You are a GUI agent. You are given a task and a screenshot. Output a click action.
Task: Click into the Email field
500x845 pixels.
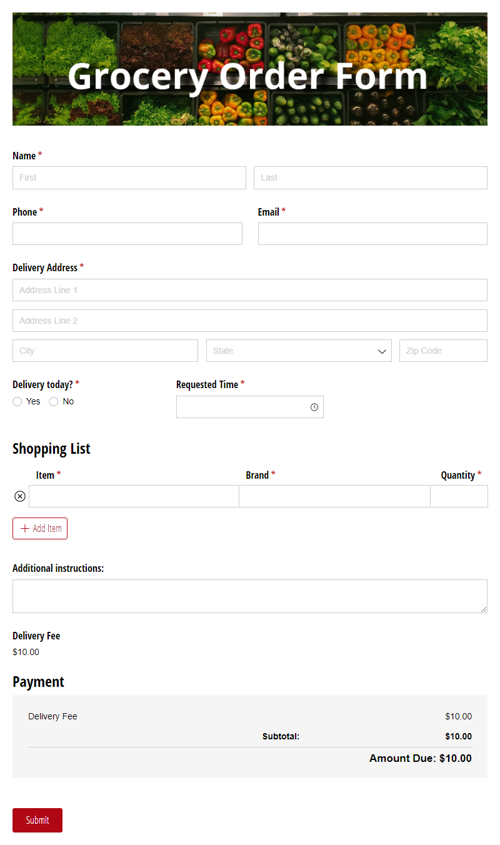373,234
